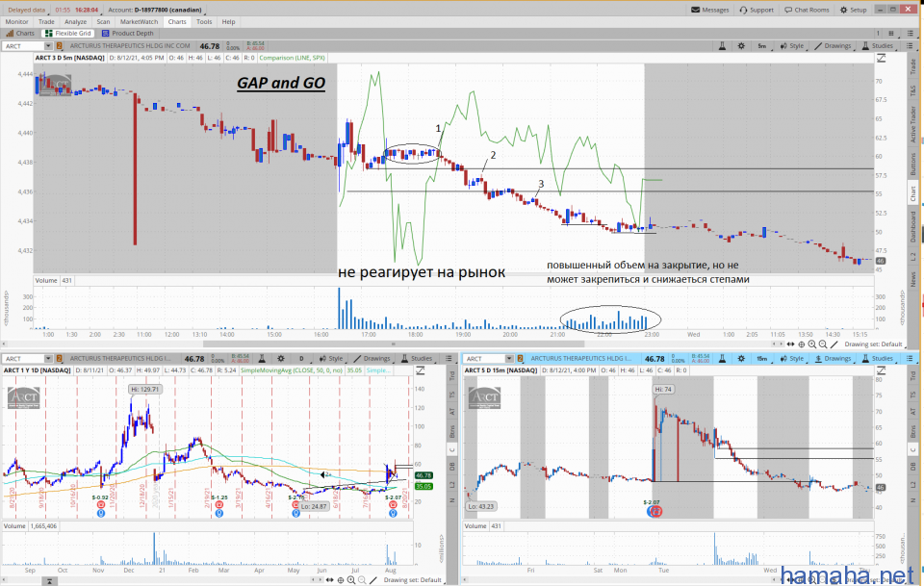924x586 pixels.
Task: Select the Product Depth sub-tab
Action: point(127,34)
